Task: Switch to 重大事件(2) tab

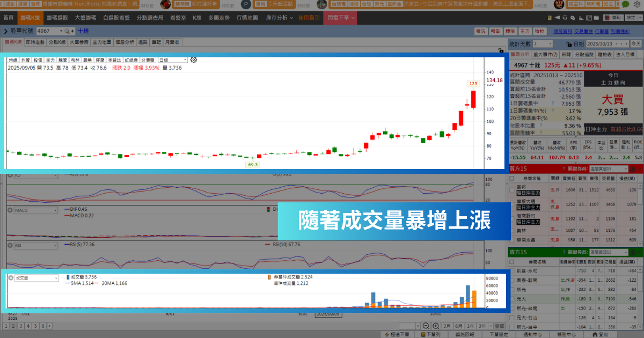Action: tap(545, 54)
